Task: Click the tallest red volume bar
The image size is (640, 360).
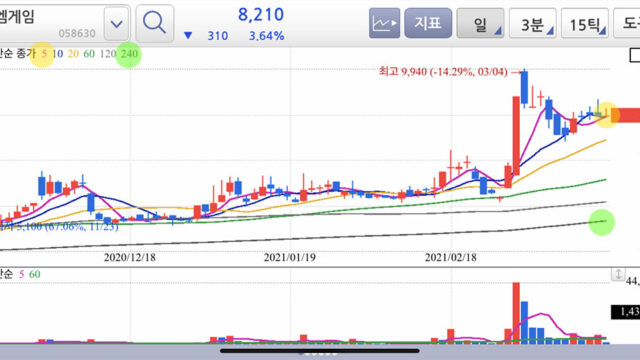Action: [516, 313]
